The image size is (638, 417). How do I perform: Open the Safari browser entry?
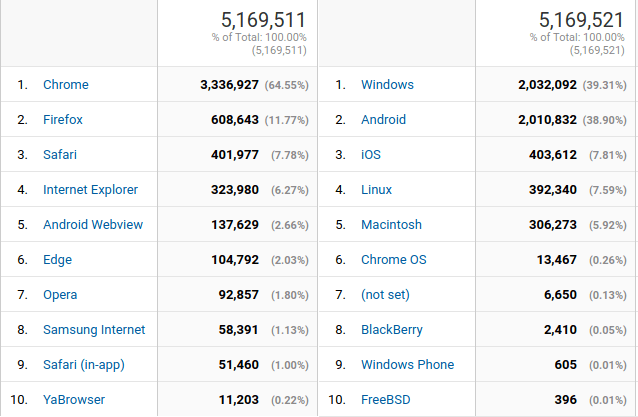(60, 155)
